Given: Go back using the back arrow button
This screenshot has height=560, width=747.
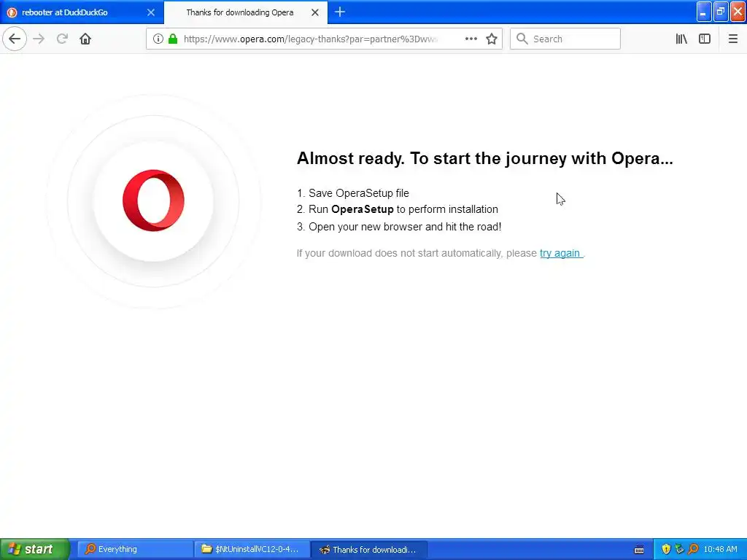Looking at the screenshot, I should point(15,39).
